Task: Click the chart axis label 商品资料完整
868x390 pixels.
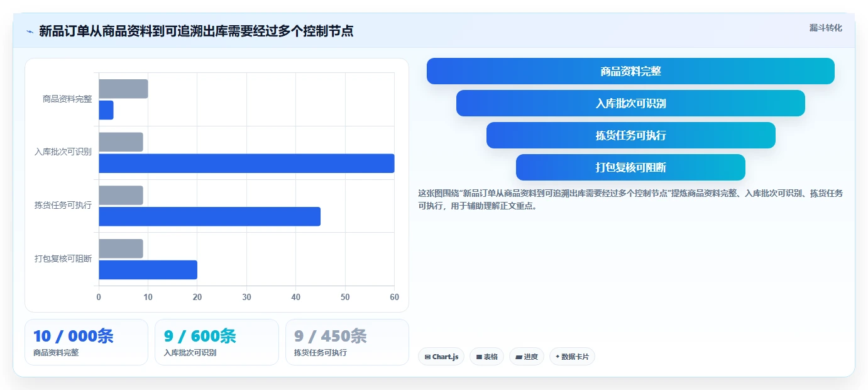Action: tap(67, 99)
